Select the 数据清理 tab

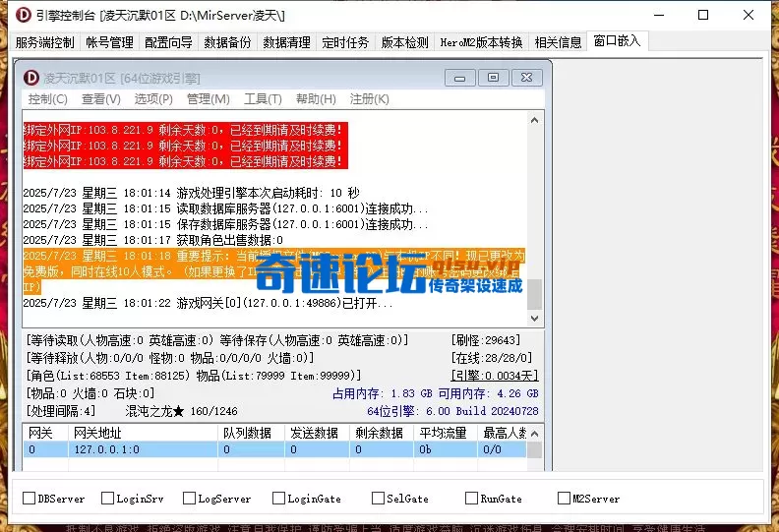click(286, 42)
